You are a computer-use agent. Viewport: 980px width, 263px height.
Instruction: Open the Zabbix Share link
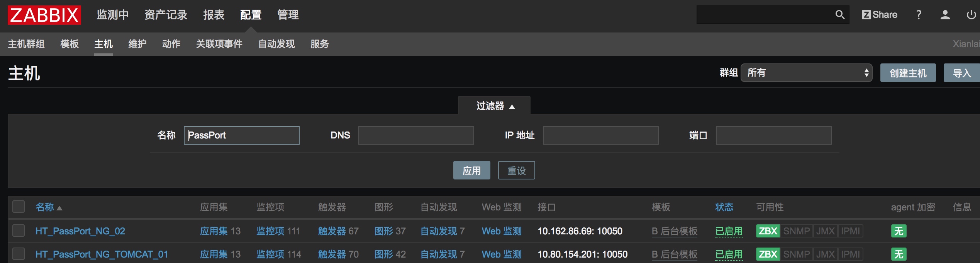pos(879,15)
